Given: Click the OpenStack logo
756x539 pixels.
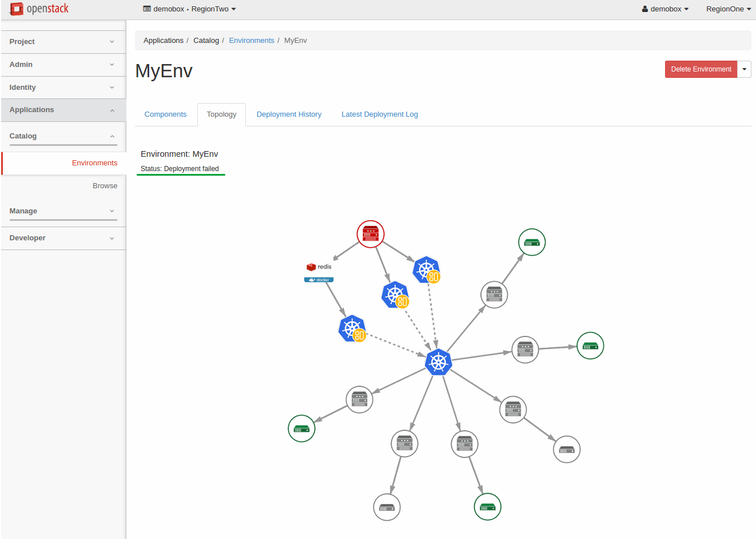Looking at the screenshot, I should click(x=39, y=9).
